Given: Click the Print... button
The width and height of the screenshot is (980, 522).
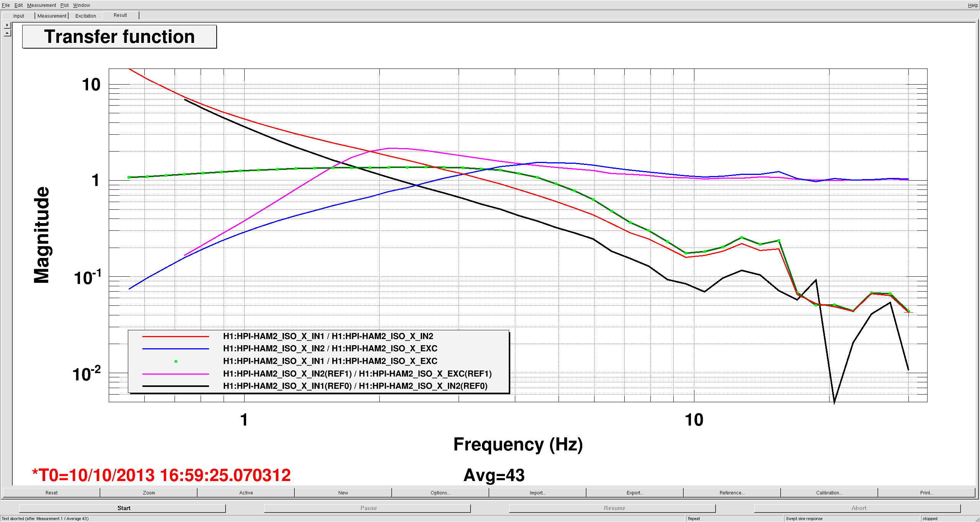Looking at the screenshot, I should (x=926, y=493).
